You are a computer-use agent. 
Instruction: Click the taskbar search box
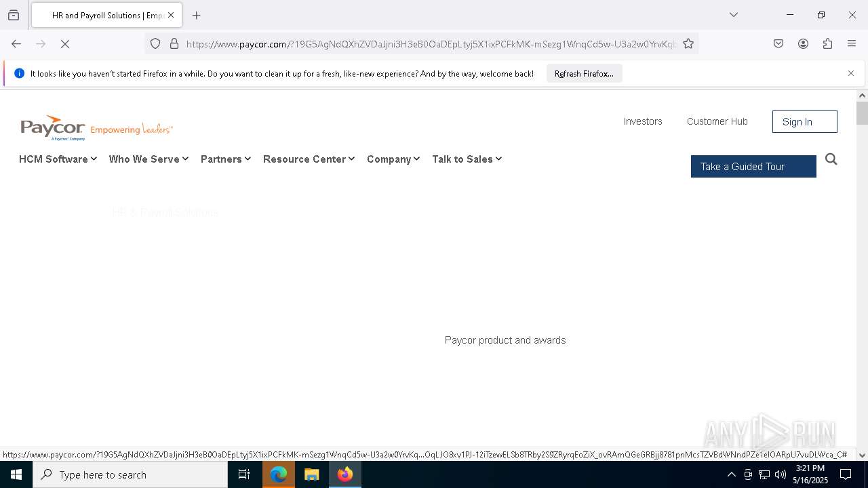[130, 474]
